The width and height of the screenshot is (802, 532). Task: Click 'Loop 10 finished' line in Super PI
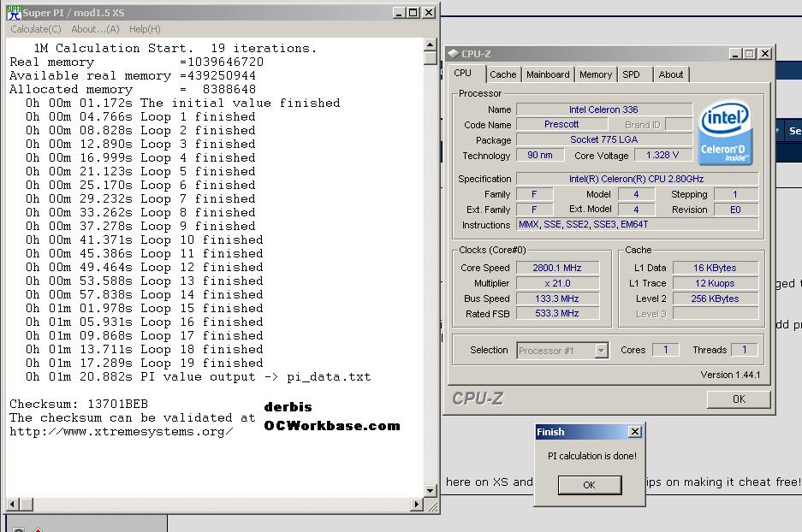tap(145, 240)
